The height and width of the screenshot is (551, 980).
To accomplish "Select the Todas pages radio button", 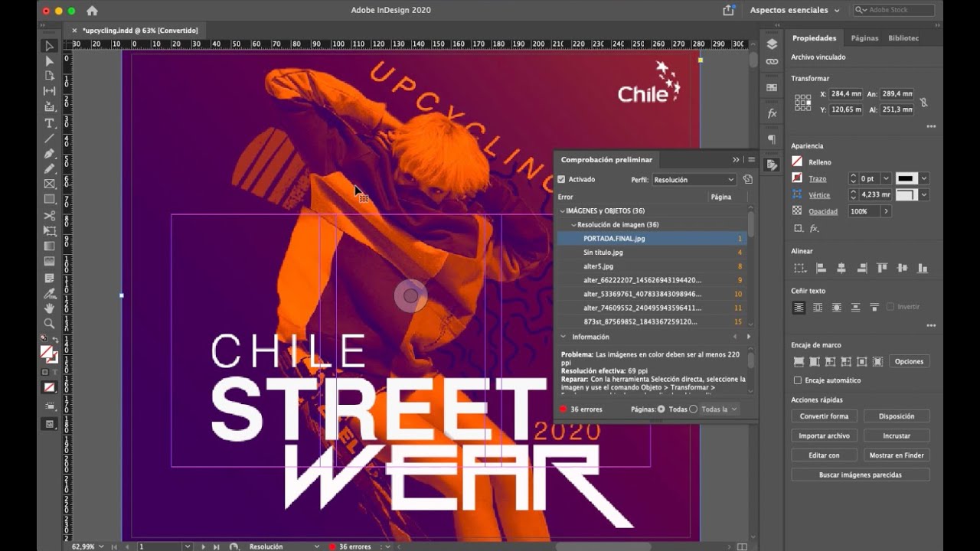I will pyautogui.click(x=661, y=409).
